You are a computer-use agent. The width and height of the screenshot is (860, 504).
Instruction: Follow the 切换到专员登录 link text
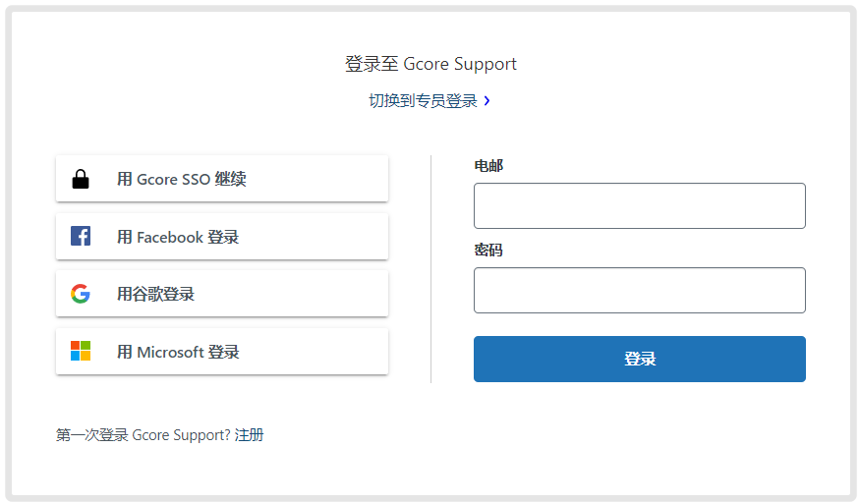click(423, 101)
